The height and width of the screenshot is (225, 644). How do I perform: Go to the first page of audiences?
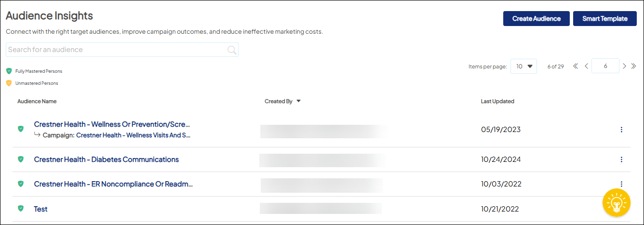576,66
